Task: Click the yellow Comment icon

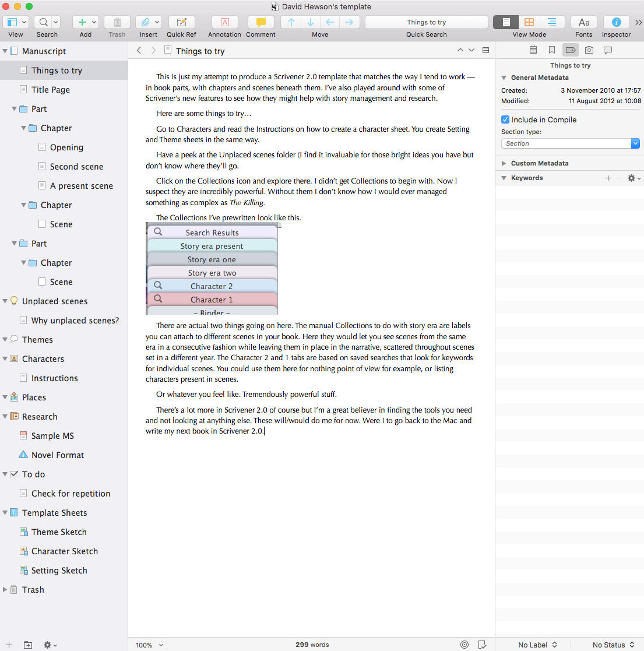Action: 261,22
